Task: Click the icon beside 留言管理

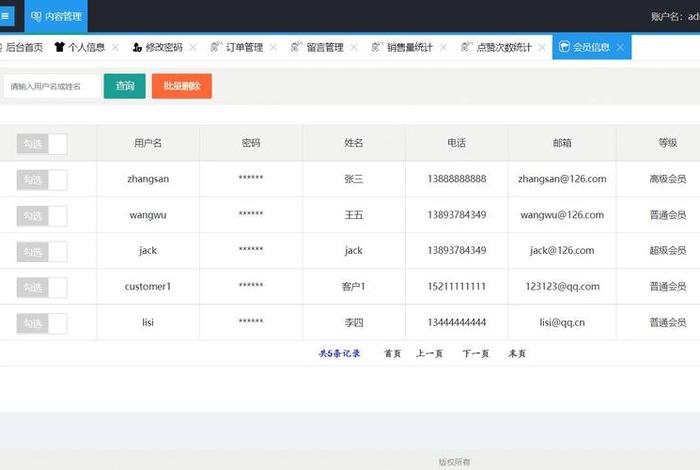Action: (x=296, y=46)
